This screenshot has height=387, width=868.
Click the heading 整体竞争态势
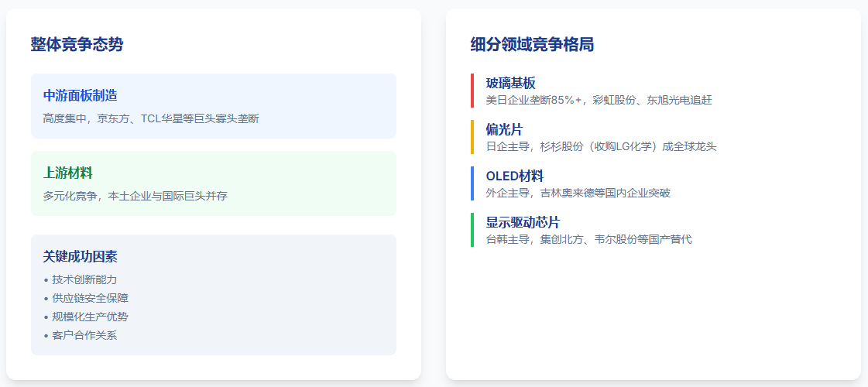[x=77, y=44]
